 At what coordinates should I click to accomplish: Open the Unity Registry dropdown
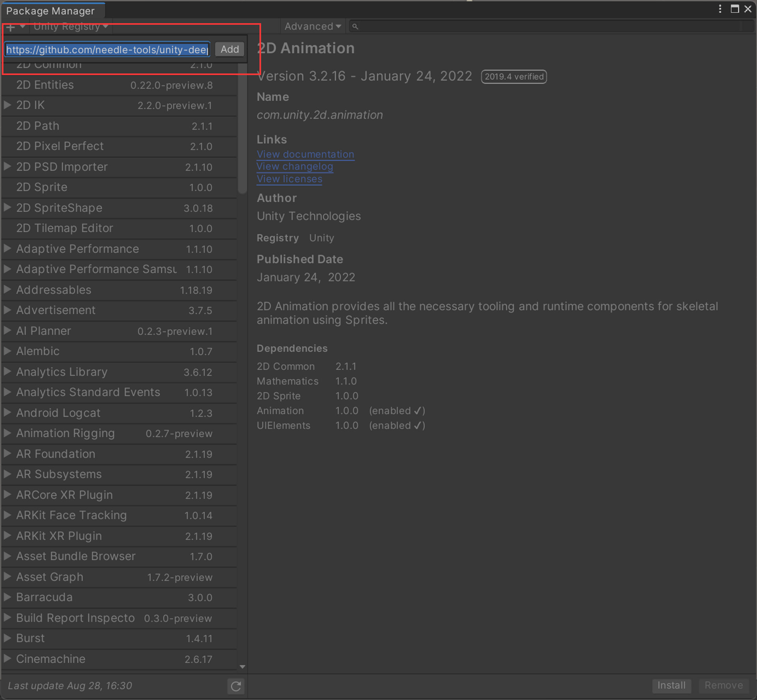point(70,26)
